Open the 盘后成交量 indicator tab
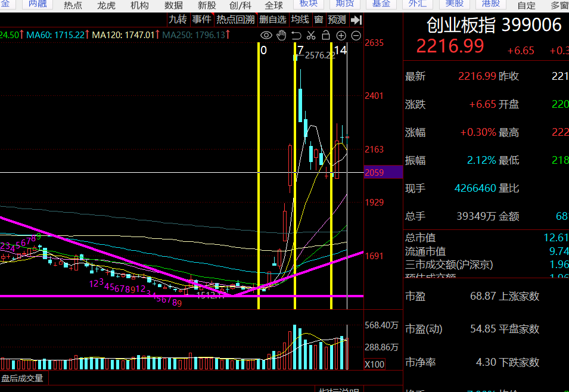Screen dimensions: 569x392 23,378
